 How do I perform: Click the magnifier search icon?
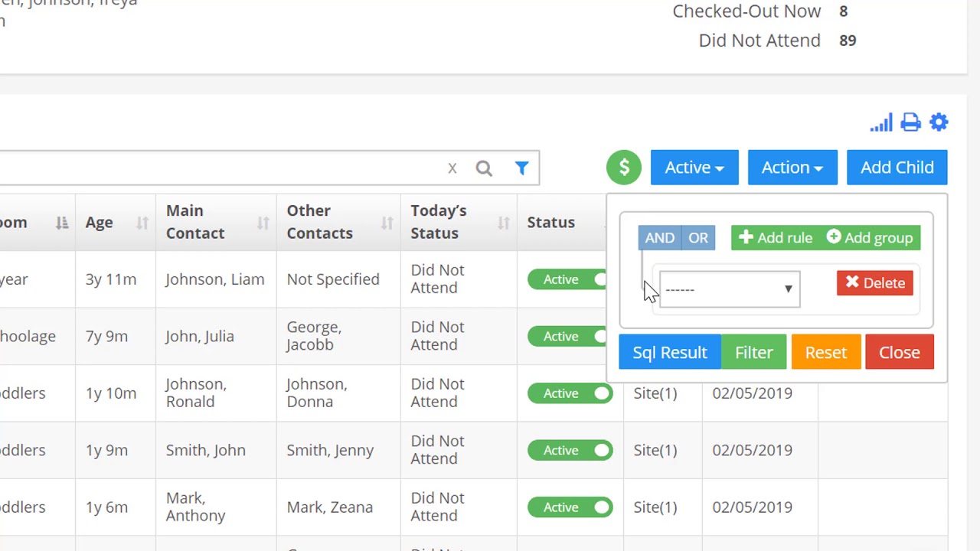pos(484,168)
